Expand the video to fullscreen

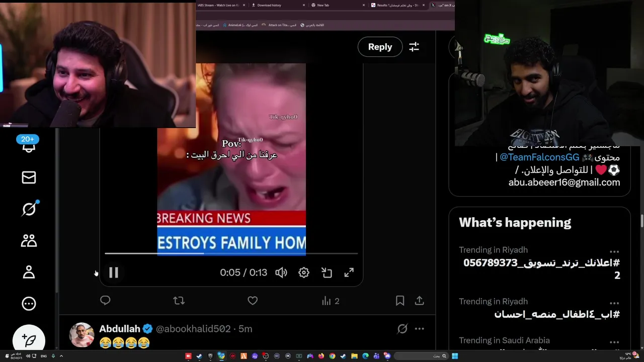click(x=349, y=273)
